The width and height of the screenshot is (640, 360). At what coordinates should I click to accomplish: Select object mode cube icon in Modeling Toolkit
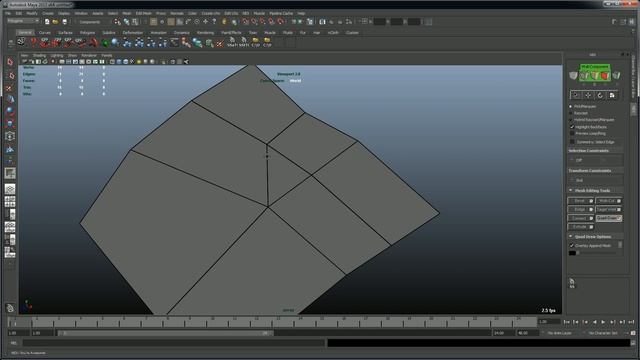point(573,76)
